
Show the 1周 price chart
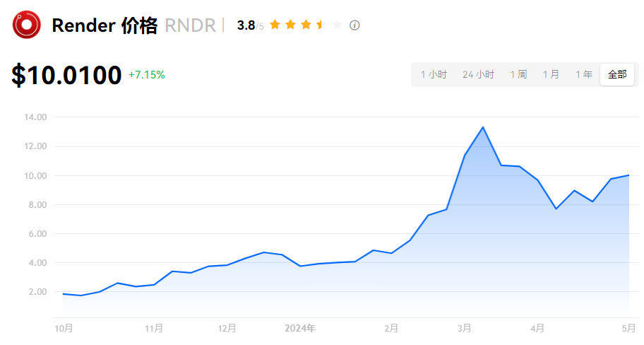pos(518,75)
